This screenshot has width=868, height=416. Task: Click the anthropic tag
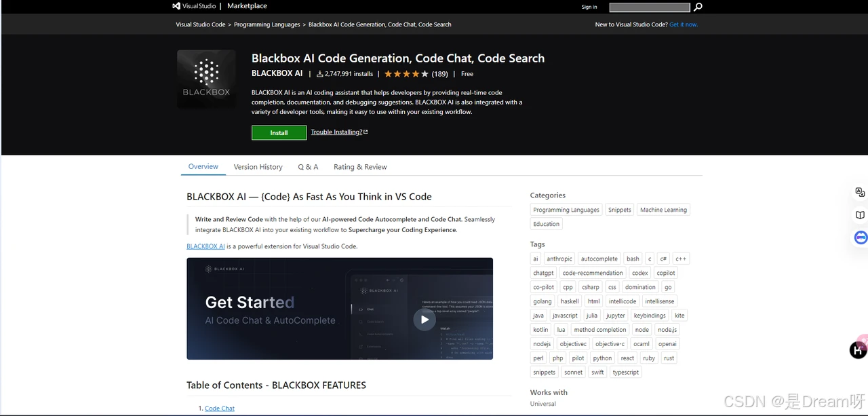(x=559, y=259)
